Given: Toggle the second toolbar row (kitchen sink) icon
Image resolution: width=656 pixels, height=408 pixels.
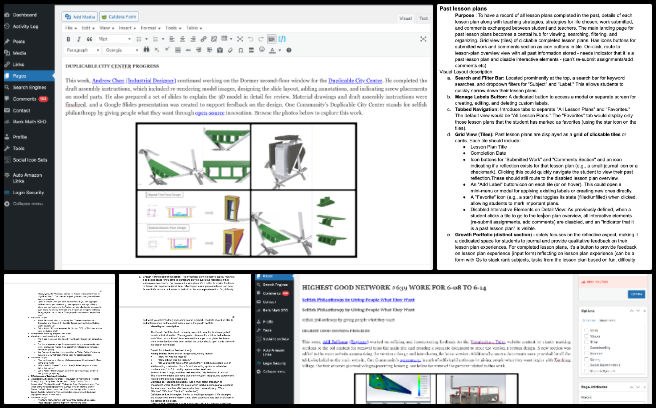Looking at the screenshot, I should coord(272,39).
